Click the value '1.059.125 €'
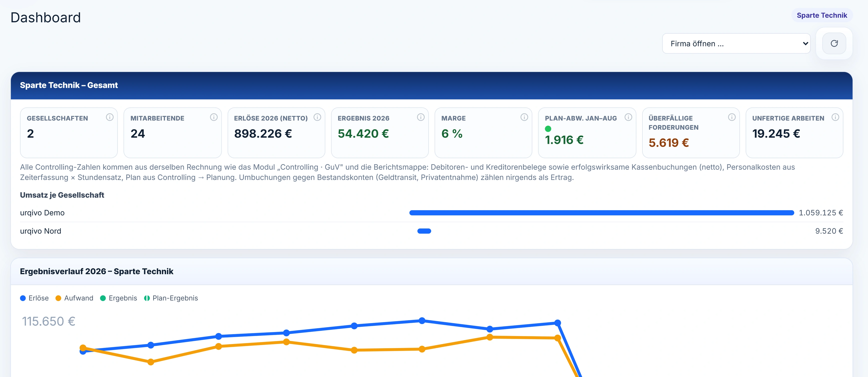Image resolution: width=868 pixels, height=377 pixels. (821, 213)
